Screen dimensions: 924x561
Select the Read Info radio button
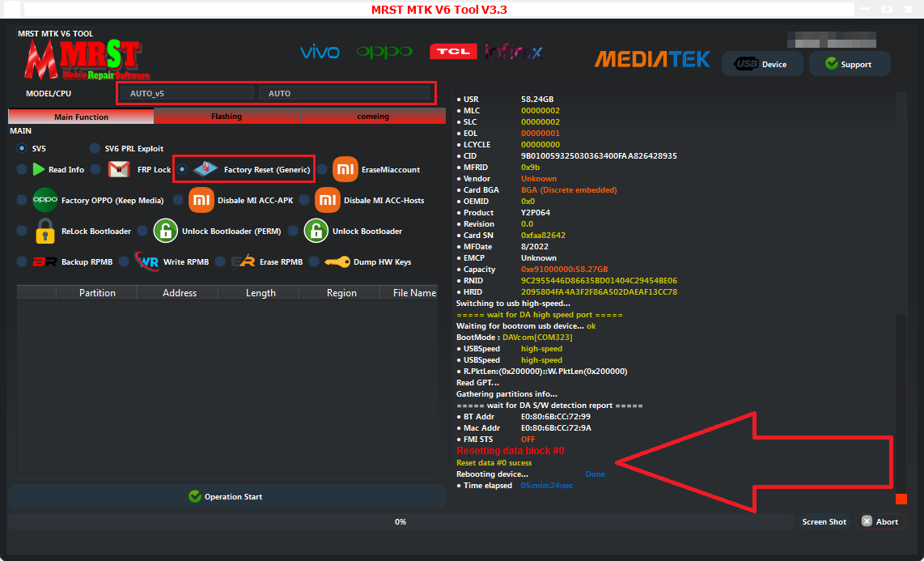pos(22,170)
